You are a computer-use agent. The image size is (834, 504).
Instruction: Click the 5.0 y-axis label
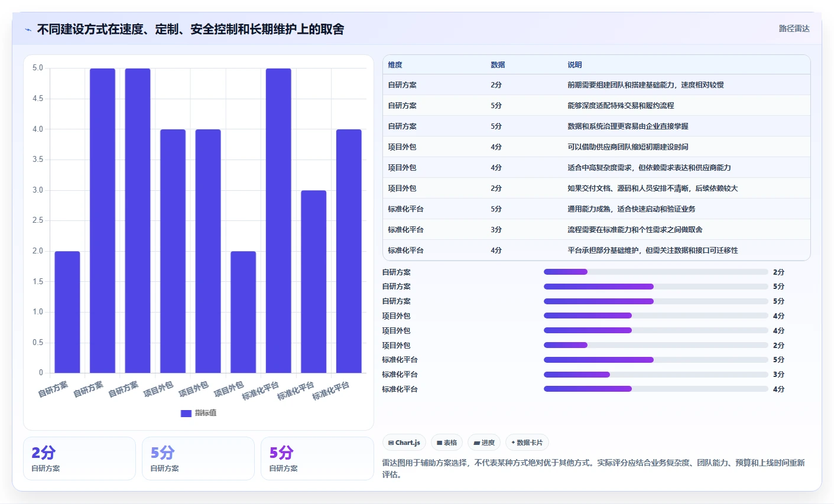38,68
